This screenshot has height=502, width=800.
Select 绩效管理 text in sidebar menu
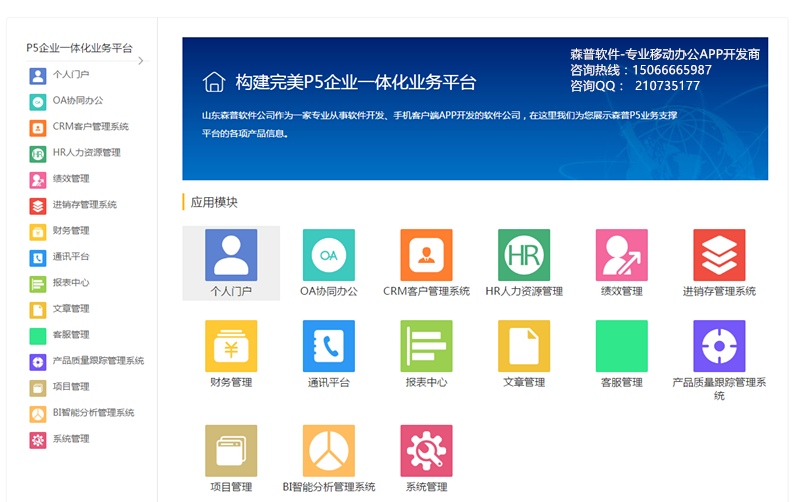[71, 179]
